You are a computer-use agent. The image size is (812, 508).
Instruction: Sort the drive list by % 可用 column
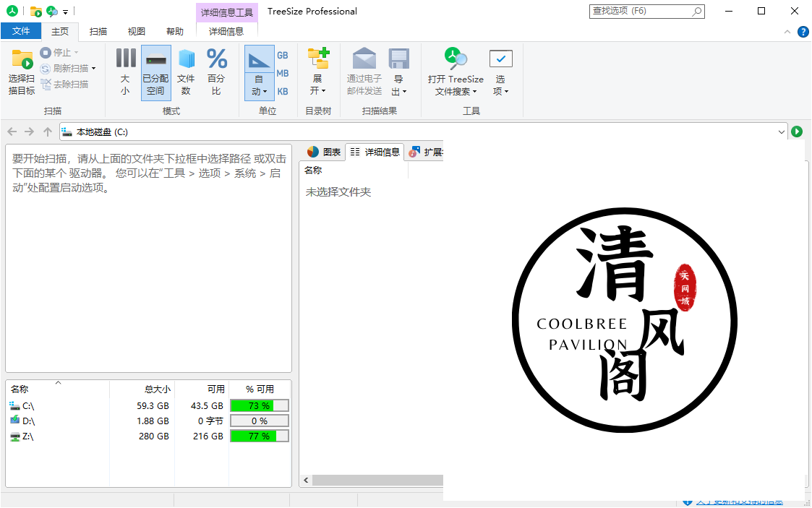pos(260,389)
